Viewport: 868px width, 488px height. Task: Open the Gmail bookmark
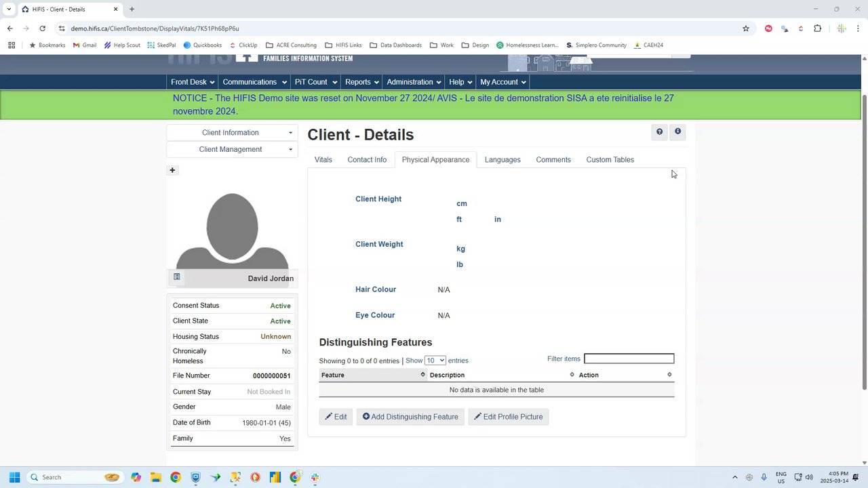(85, 45)
